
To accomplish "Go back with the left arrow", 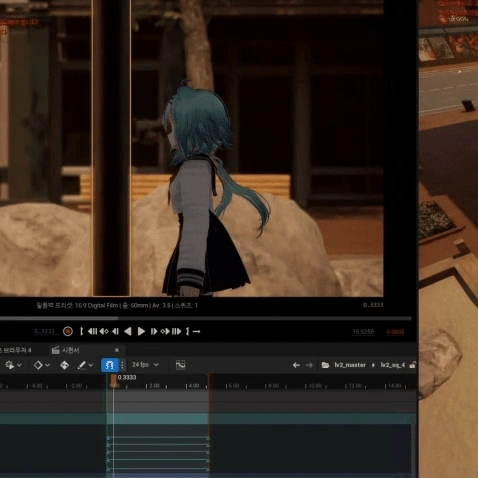I will 296,365.
